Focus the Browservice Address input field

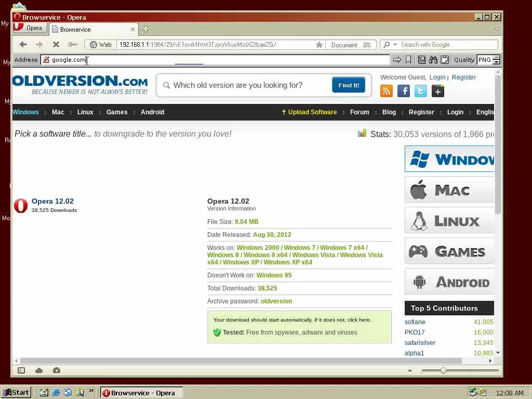[215, 60]
